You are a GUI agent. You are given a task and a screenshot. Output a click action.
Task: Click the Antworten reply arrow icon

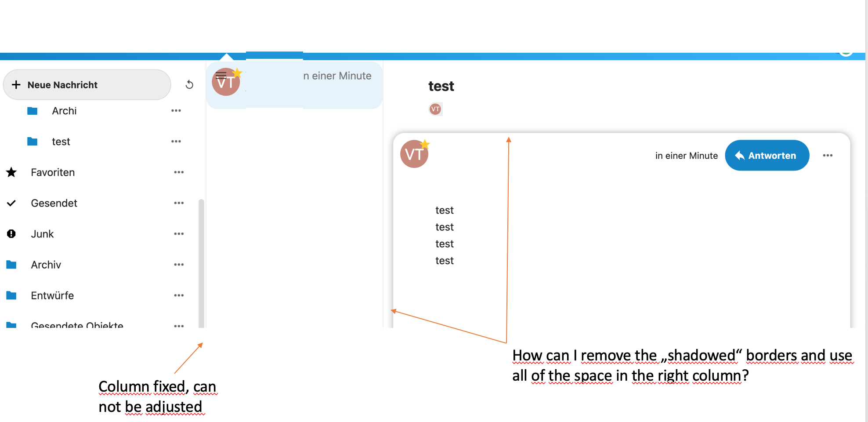pos(740,155)
